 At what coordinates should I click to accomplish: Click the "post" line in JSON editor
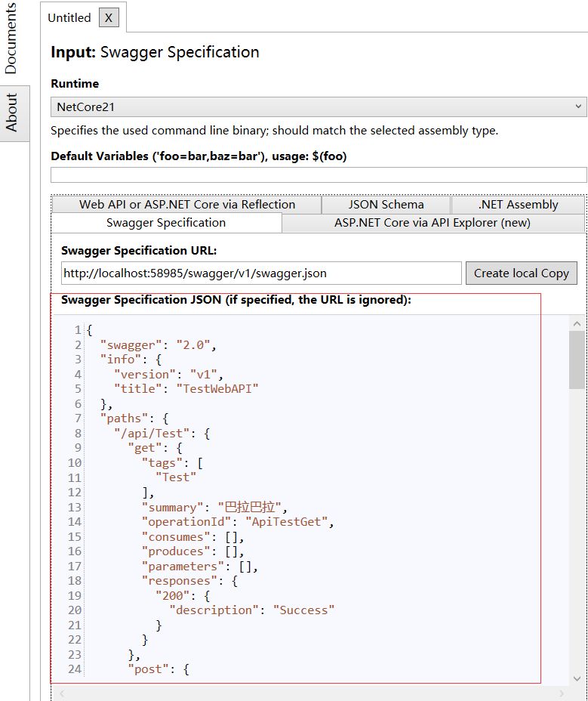[159, 669]
